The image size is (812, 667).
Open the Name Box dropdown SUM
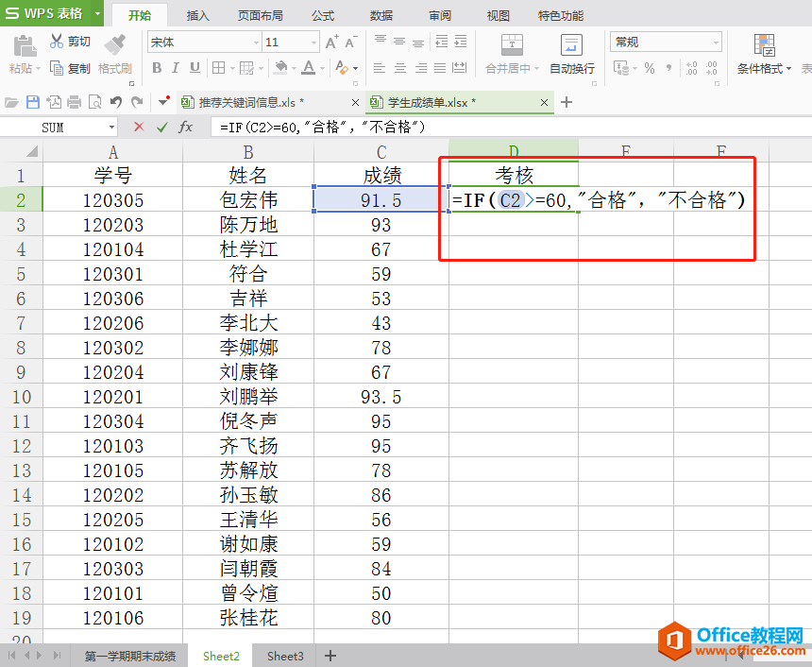pos(111,127)
